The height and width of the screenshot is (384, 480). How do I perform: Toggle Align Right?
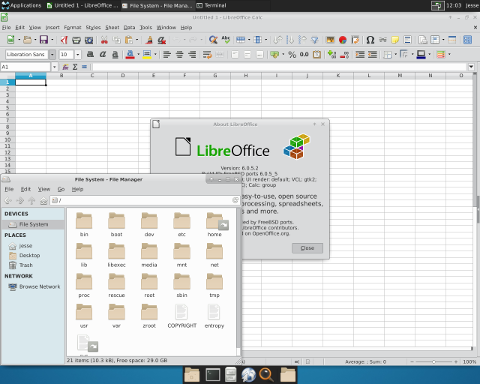coord(192,54)
